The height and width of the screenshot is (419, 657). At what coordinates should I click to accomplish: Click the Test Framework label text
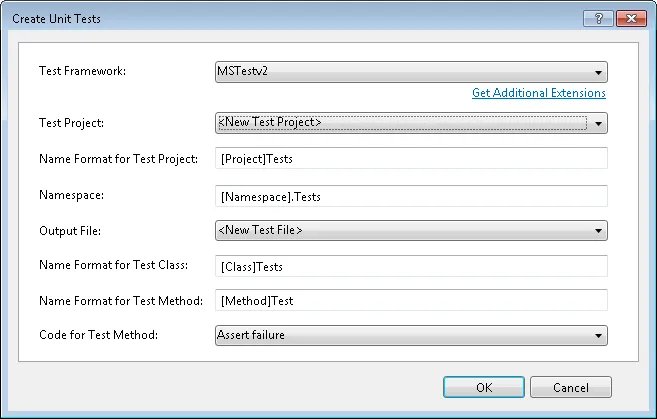81,72
